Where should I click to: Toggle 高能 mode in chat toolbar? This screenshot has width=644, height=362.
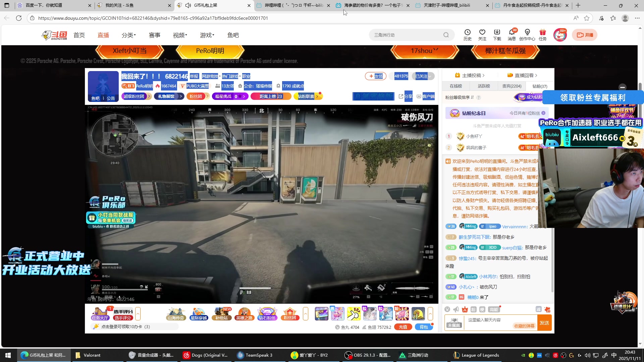click(494, 309)
